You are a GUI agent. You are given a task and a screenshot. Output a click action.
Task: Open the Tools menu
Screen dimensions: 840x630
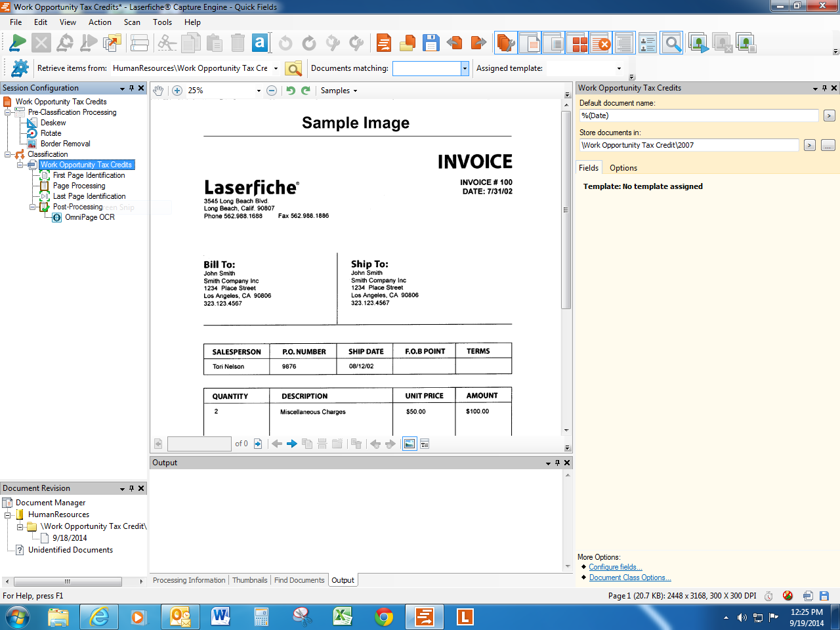click(162, 22)
